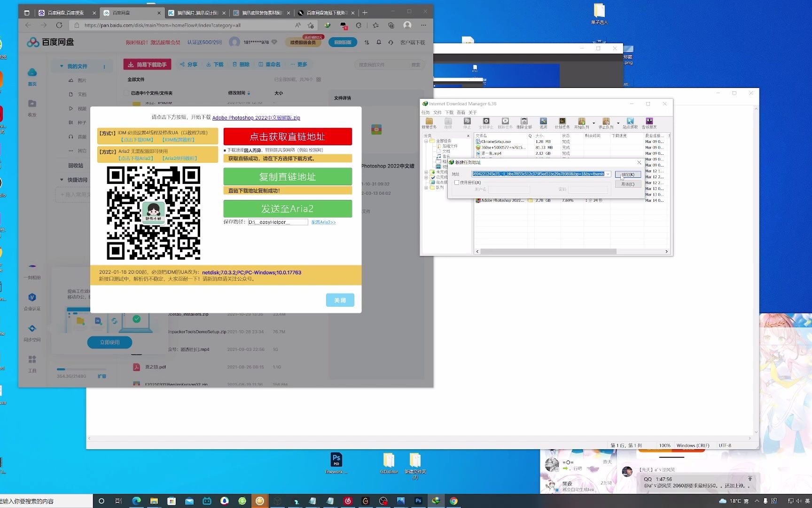Viewport: 812px width, 508px height.
Task: Collapse Quick Access (快捷访问) in Netdisk sidebar
Action: pyautogui.click(x=62, y=180)
